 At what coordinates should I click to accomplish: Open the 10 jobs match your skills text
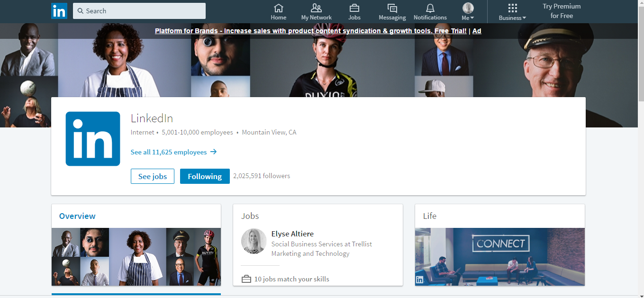tap(291, 279)
